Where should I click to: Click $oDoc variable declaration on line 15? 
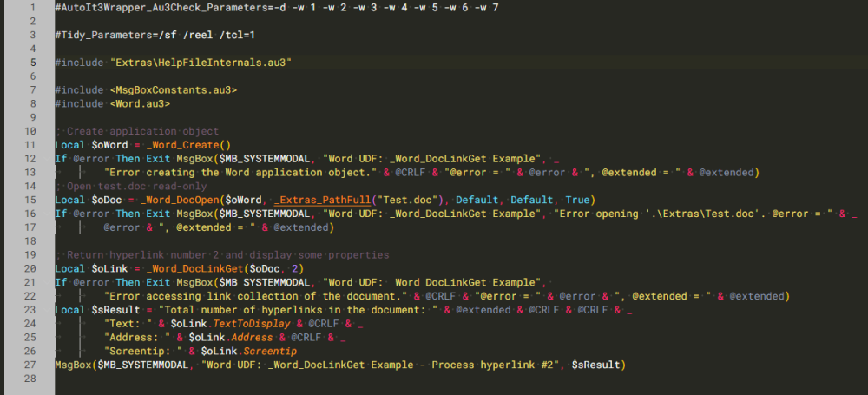coord(106,200)
